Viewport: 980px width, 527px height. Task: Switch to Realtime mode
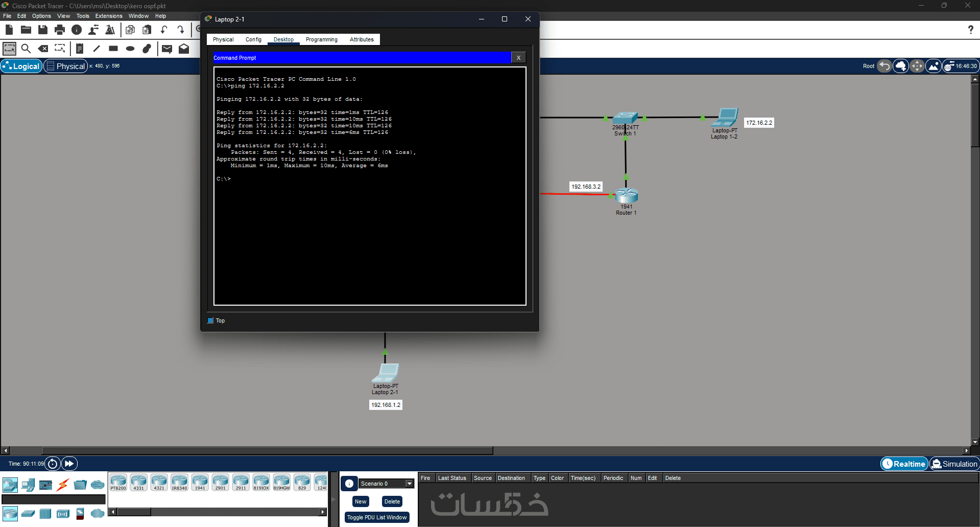click(x=904, y=464)
